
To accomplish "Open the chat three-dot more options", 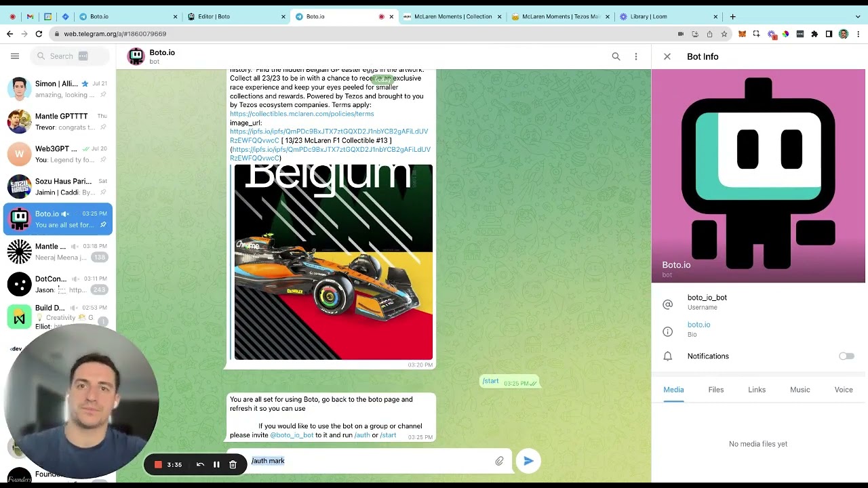I will (x=635, y=56).
